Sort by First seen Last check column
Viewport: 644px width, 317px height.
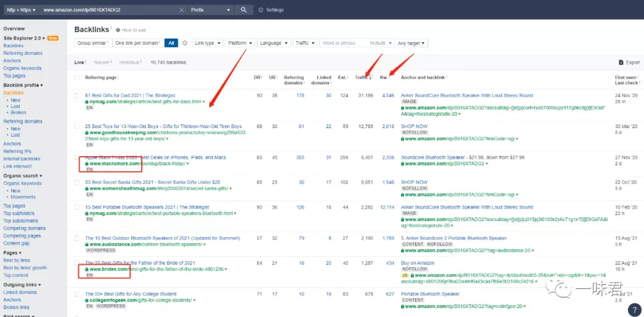point(627,80)
